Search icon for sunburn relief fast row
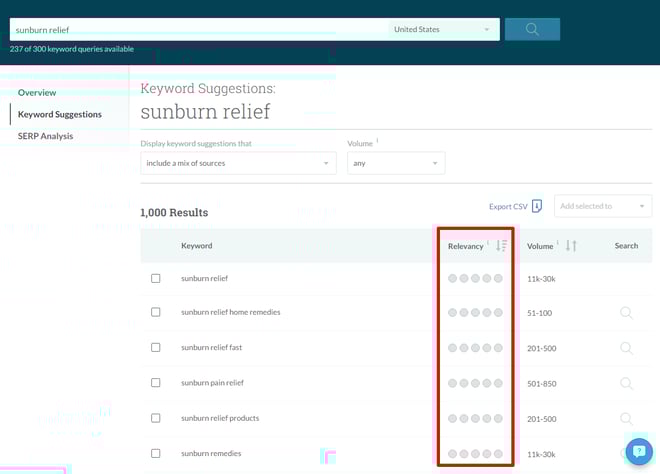660x474 pixels. (x=626, y=348)
